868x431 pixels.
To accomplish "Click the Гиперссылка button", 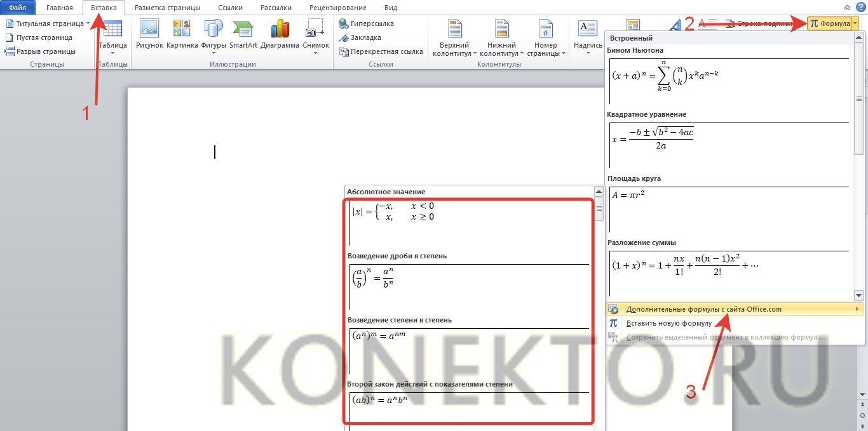I will click(366, 23).
